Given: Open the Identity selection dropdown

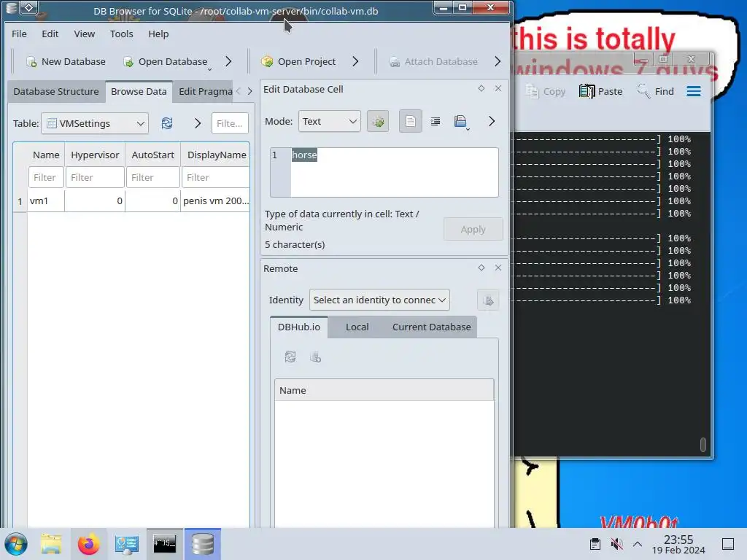Looking at the screenshot, I should tap(379, 300).
